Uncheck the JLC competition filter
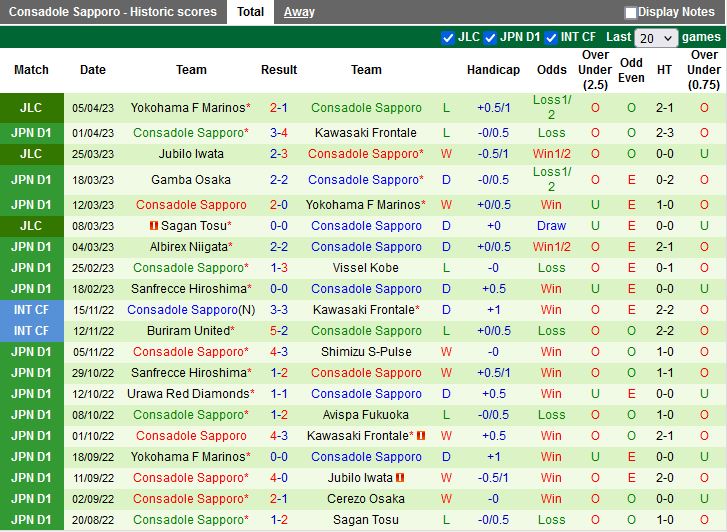The height and width of the screenshot is (532, 727). coord(448,38)
